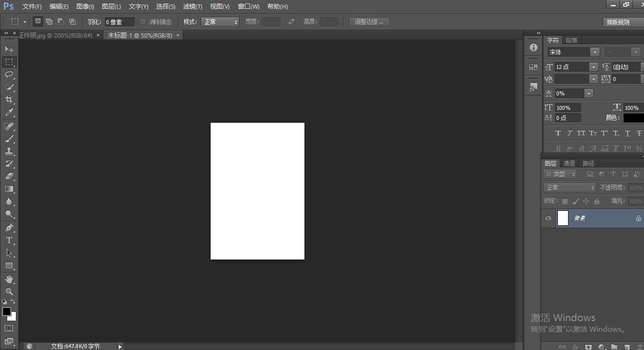The width and height of the screenshot is (644, 350).
Task: Select the Lasso tool
Action: click(9, 74)
